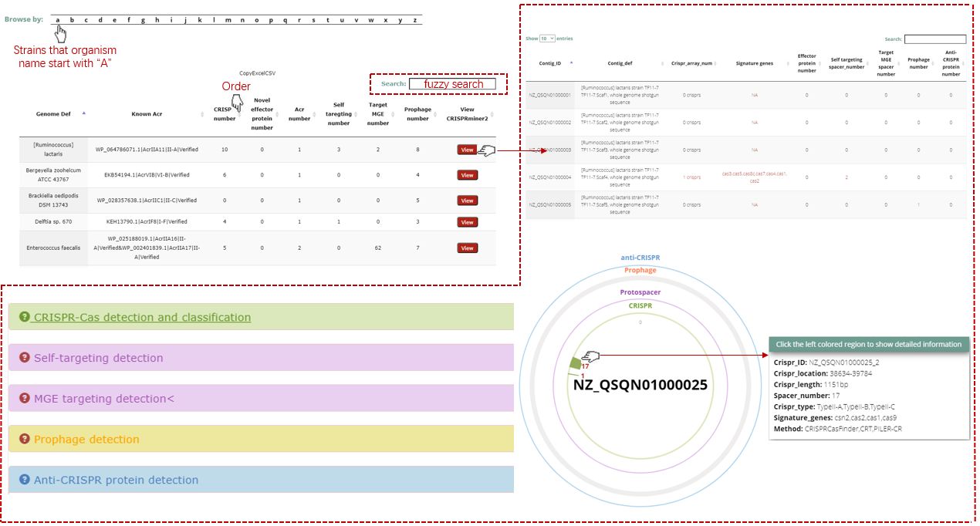This screenshot has width=980, height=526.
Task: Expand the Anti-CRISPR protein detection panel
Action: 116,480
